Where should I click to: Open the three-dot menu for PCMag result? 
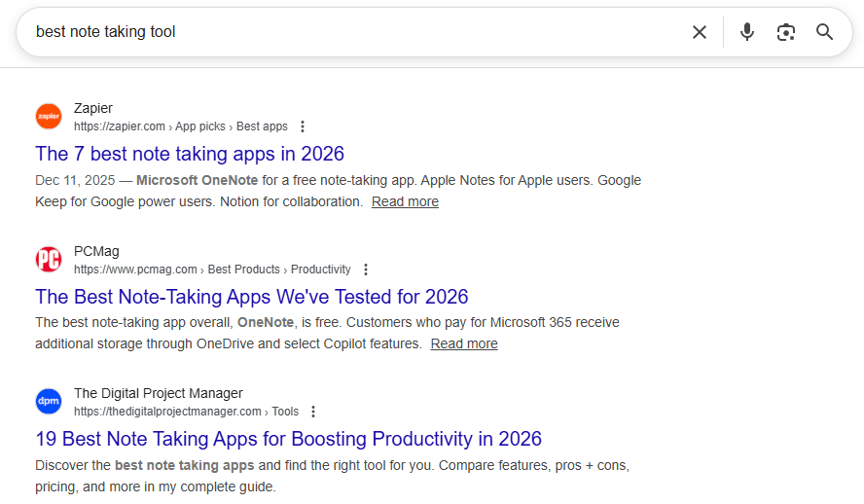pyautogui.click(x=366, y=270)
